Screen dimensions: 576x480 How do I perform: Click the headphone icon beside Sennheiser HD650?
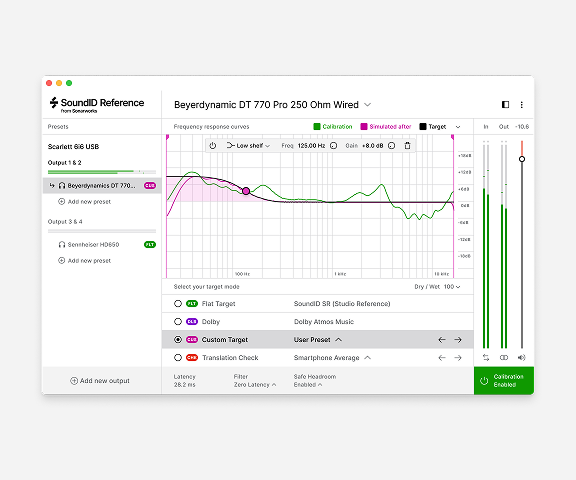[x=62, y=245]
